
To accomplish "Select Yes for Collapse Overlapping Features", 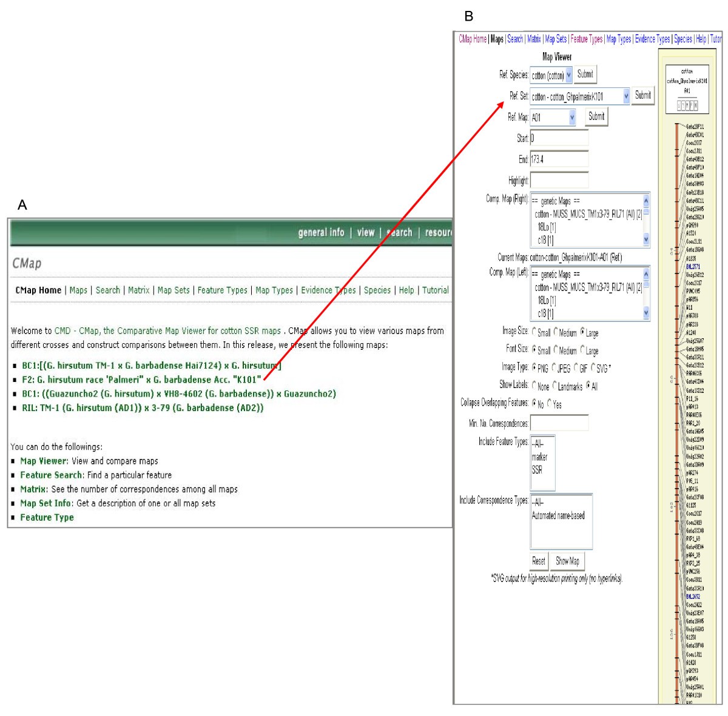I will click(550, 403).
